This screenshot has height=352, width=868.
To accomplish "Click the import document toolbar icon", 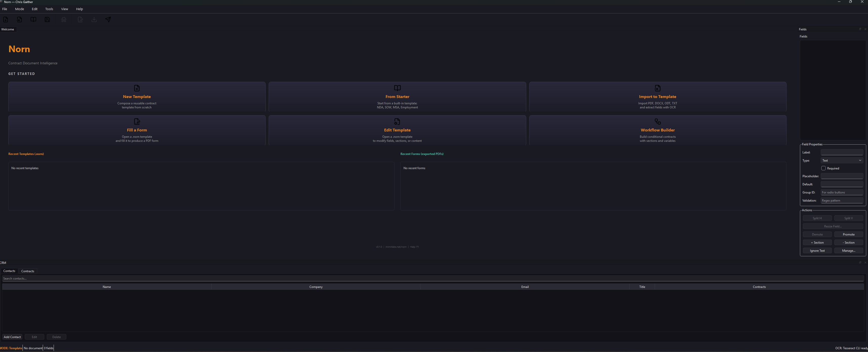I will (19, 19).
